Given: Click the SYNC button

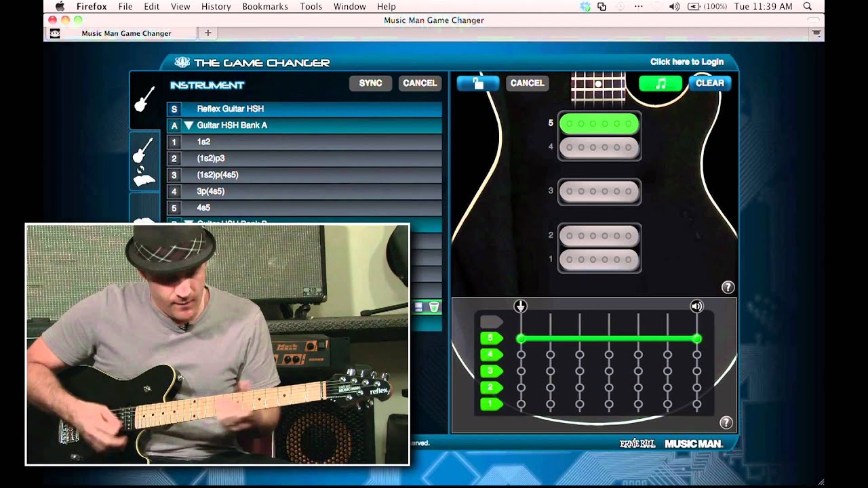Looking at the screenshot, I should [370, 83].
